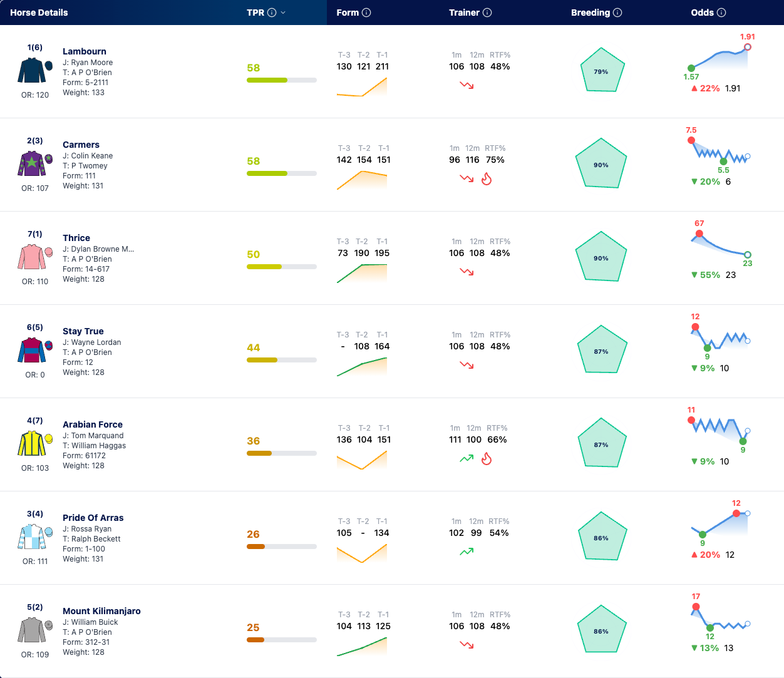Viewport: 784px width, 678px height.
Task: Click Carmers TPR rating bar
Action: (x=282, y=173)
